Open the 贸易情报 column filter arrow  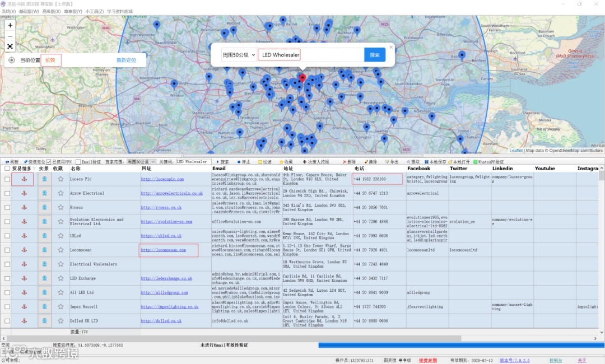34,169
